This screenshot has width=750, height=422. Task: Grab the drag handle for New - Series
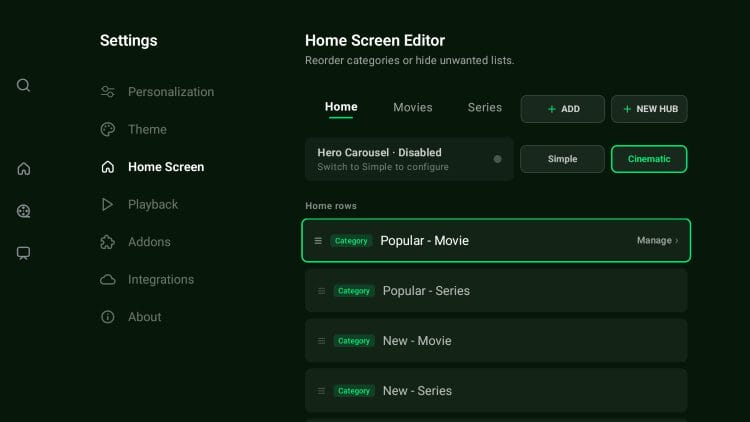(x=321, y=391)
